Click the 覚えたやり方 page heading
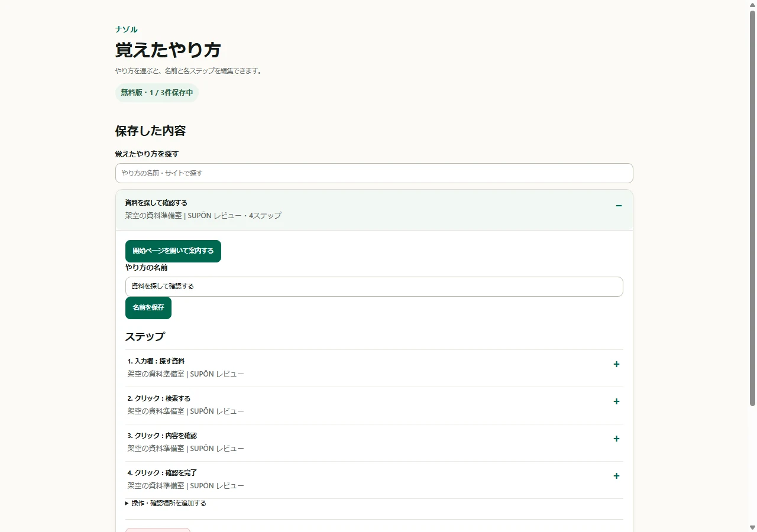This screenshot has height=532, width=757. tap(168, 50)
